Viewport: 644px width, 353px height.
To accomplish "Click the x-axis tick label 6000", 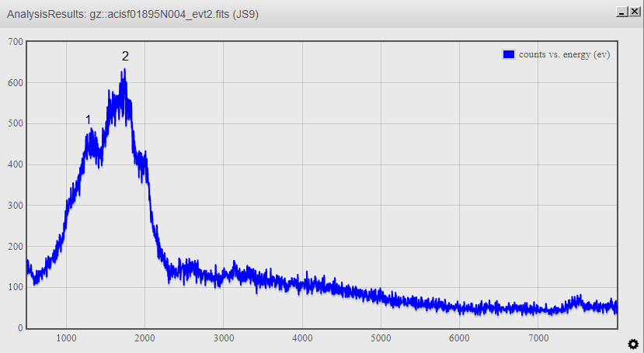I will 459,338.
